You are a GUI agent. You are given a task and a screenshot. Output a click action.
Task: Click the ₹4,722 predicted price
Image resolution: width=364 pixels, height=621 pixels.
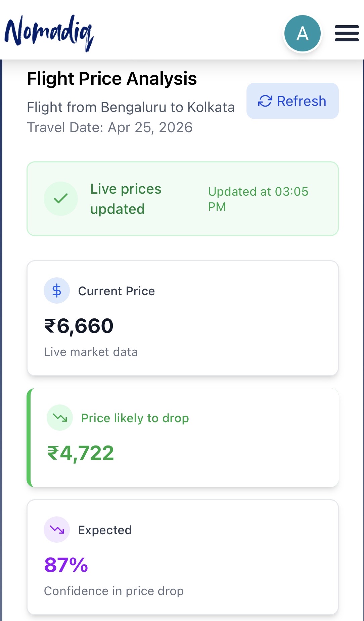81,453
